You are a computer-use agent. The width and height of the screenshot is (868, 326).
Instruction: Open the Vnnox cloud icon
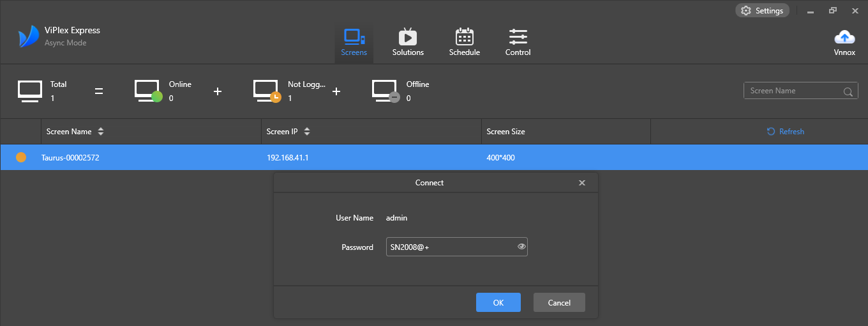point(844,43)
